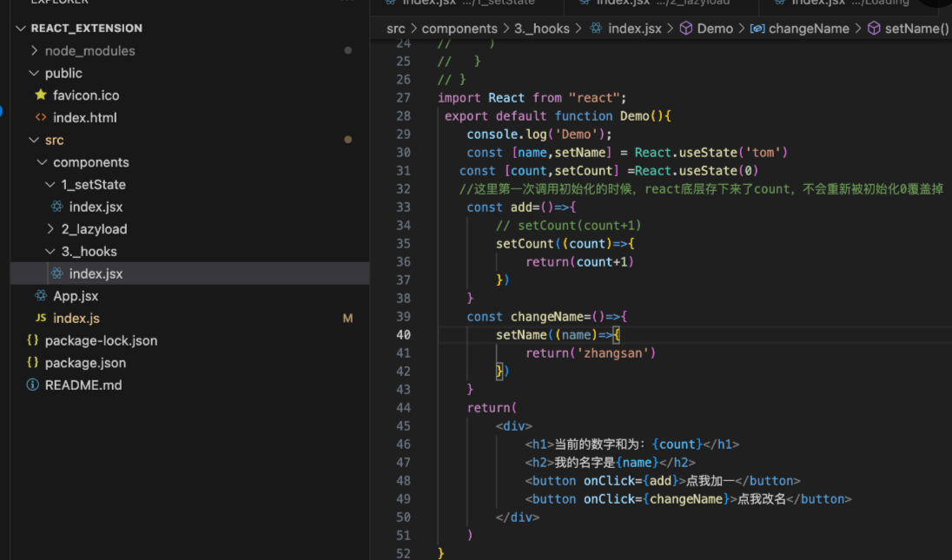952x560 pixels.
Task: Click {name} expression in the h2 line
Action: 637,462
